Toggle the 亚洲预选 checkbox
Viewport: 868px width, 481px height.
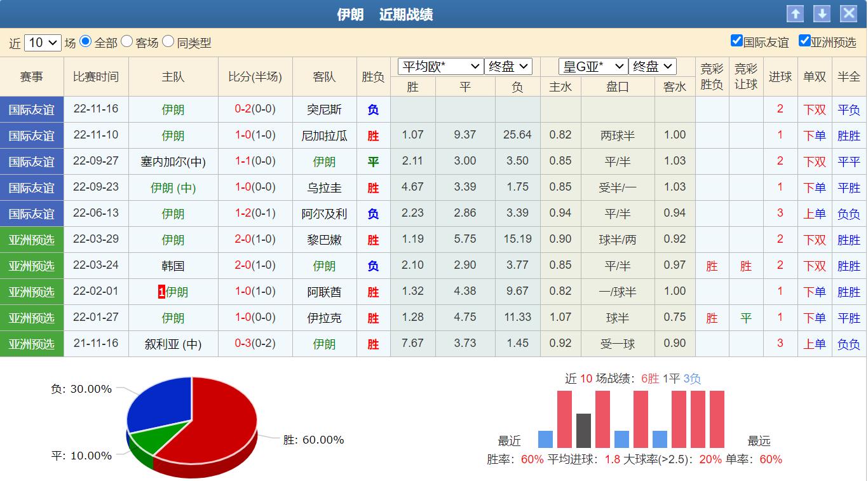804,41
